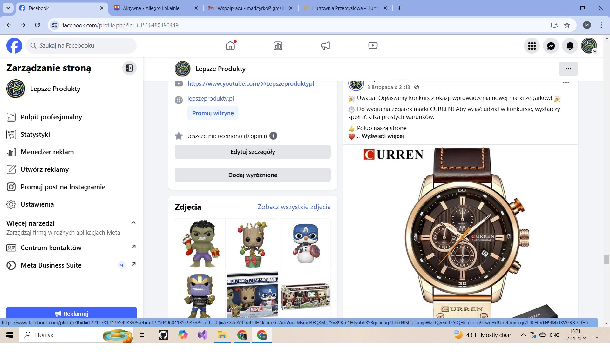
Task: Open the Thanos figure photo thumbnail
Action: click(x=200, y=295)
